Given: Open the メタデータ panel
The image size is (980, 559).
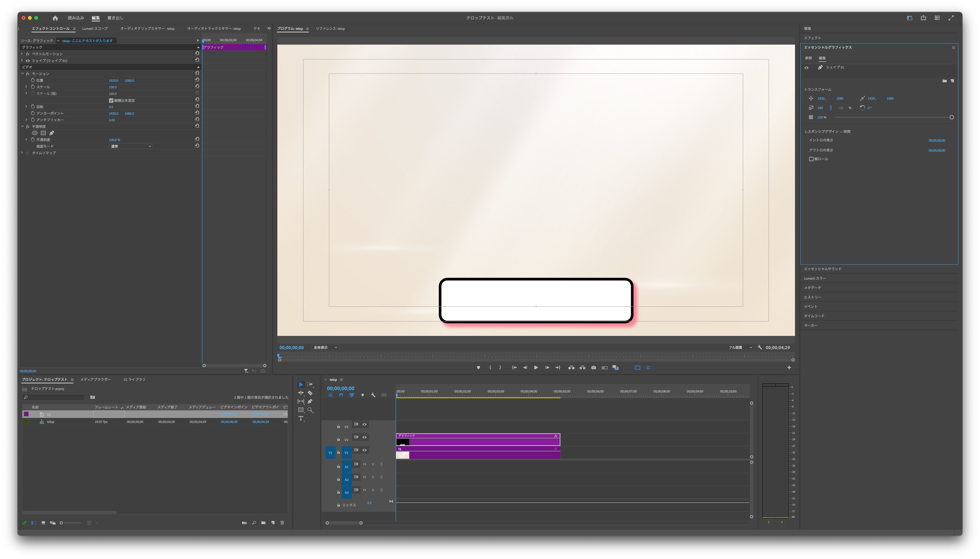Looking at the screenshot, I should tap(812, 288).
